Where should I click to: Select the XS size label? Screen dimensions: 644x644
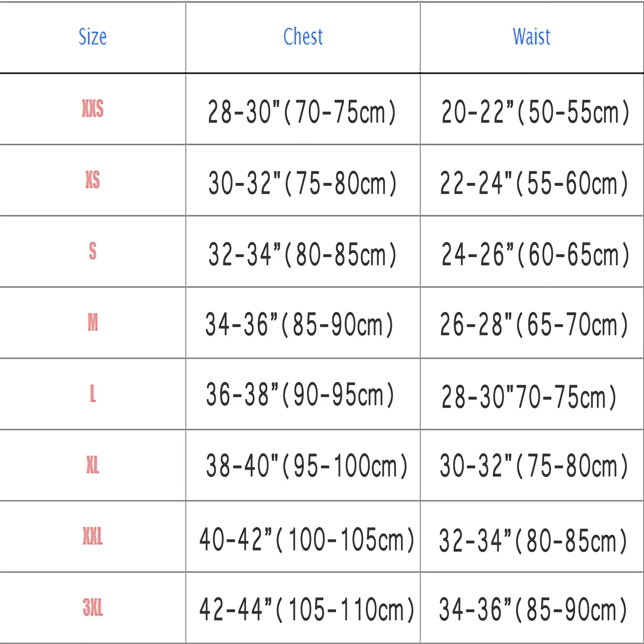(x=93, y=180)
